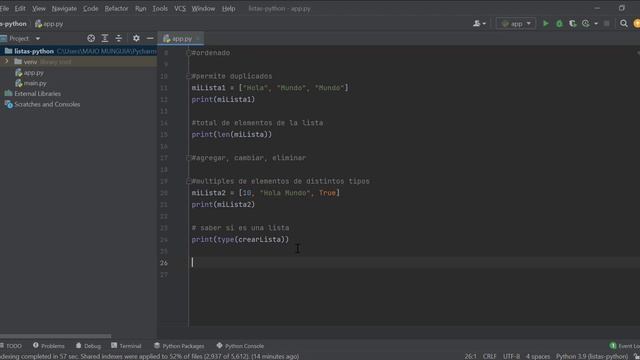Hide the Project tool window
This screenshot has width=640, height=360.
pyautogui.click(x=150, y=38)
